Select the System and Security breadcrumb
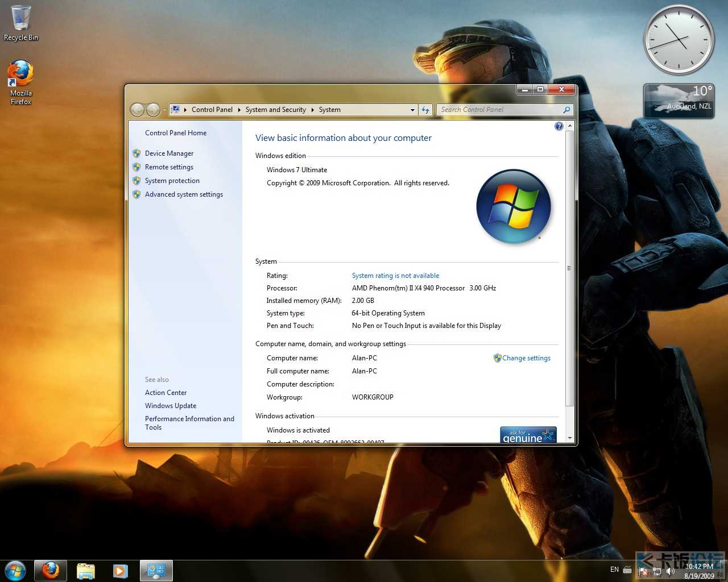This screenshot has height=582, width=728. (x=276, y=110)
